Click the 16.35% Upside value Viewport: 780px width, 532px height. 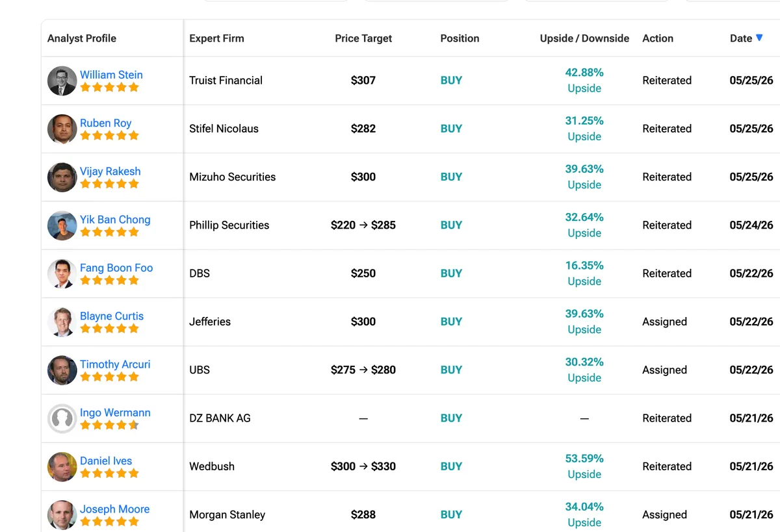coord(584,273)
